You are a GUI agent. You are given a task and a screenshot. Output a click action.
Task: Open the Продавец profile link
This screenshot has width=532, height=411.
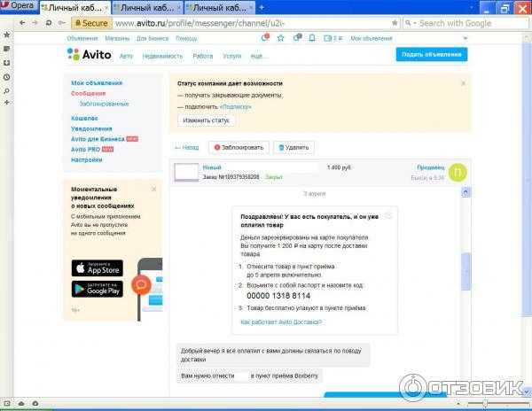tap(431, 167)
